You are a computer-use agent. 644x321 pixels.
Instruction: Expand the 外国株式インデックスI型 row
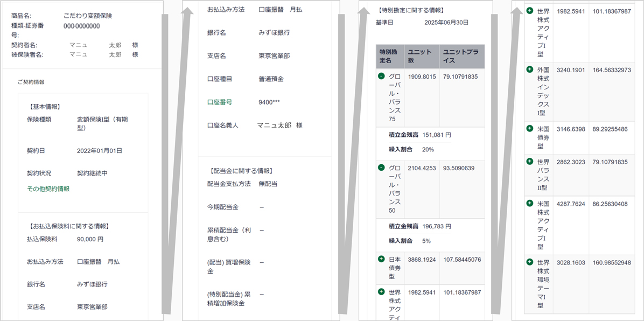pos(530,69)
